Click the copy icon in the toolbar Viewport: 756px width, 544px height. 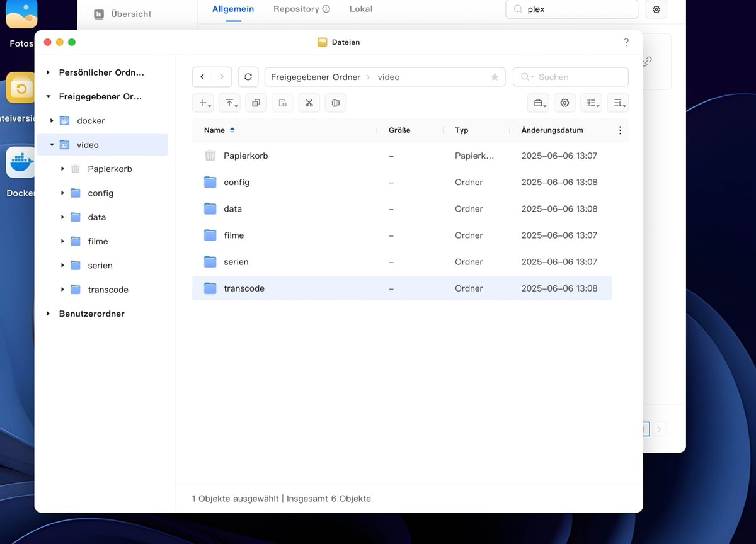click(256, 103)
